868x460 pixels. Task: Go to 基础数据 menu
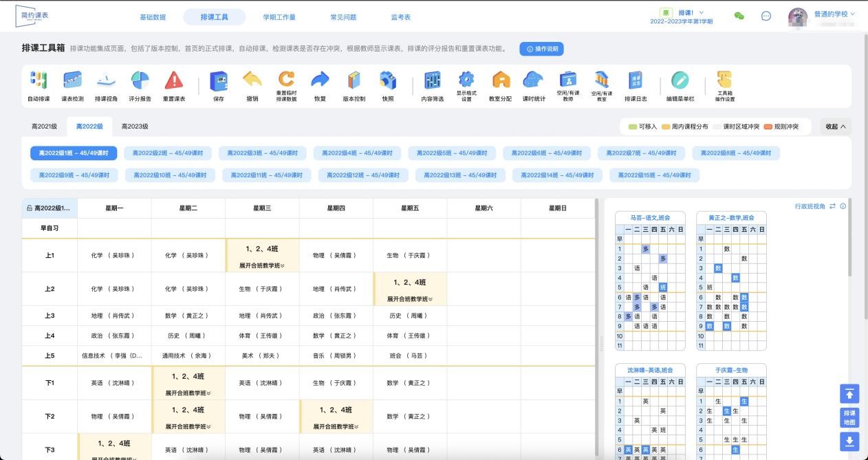point(153,17)
